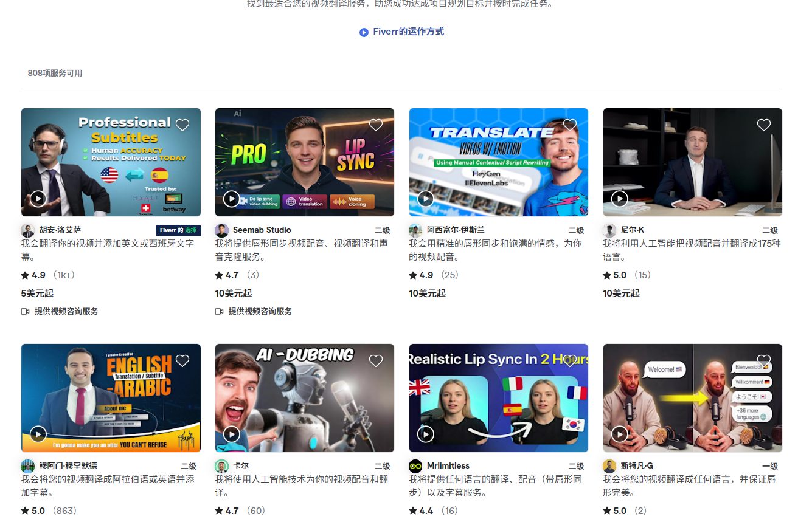Viewport: 812px width, 522px height.
Task: Open 尼尔·K's man-at-desk thumbnail
Action: click(693, 162)
